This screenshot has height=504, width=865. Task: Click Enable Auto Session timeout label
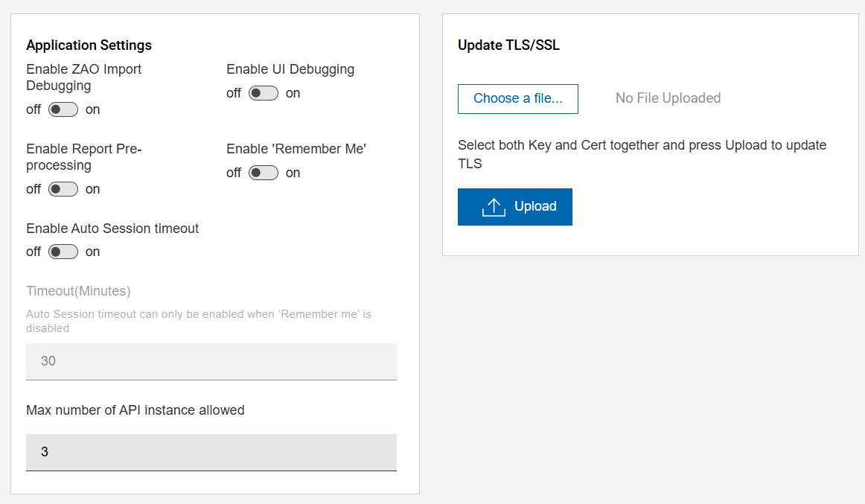click(x=112, y=229)
